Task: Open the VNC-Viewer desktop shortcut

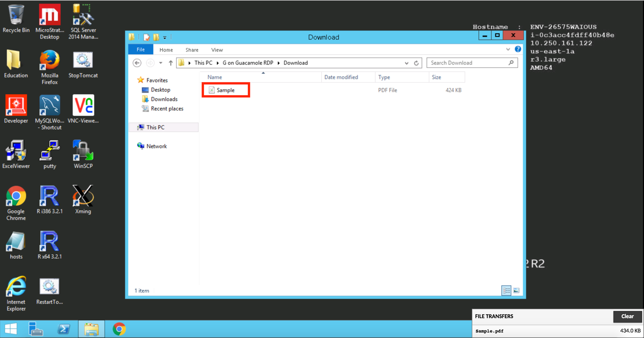Action: coord(83,106)
